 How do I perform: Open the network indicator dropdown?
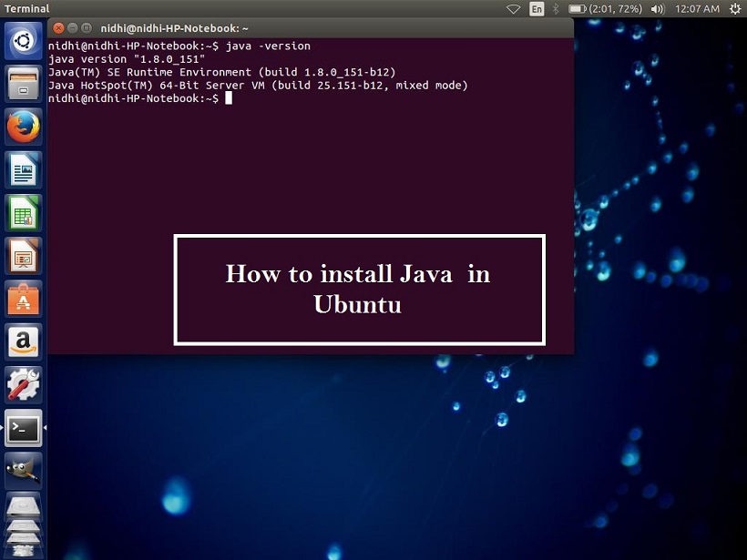(x=513, y=8)
